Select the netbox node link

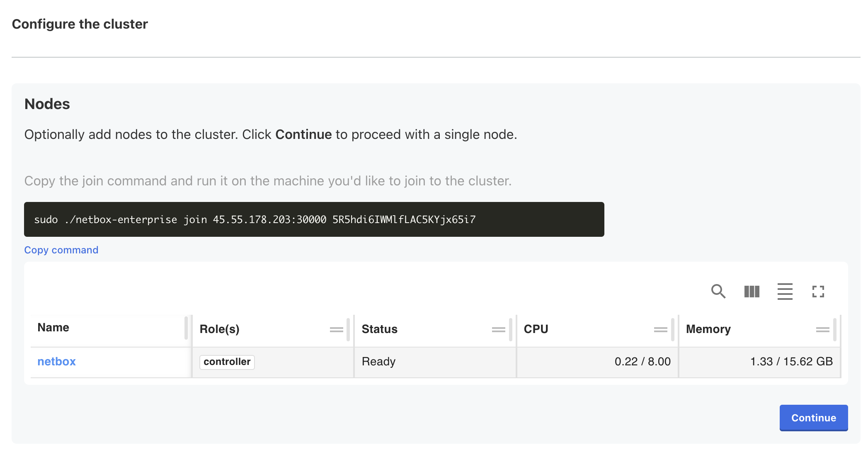pyautogui.click(x=57, y=361)
